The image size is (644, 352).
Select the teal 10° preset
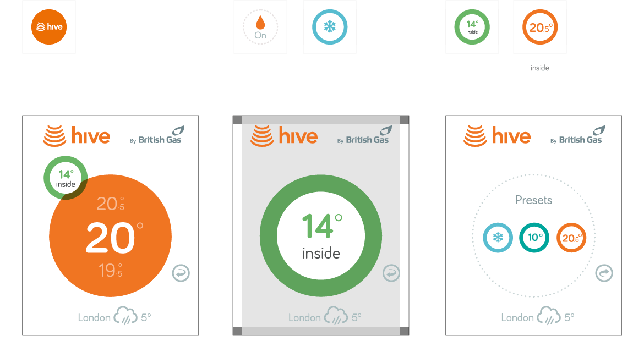(x=534, y=238)
